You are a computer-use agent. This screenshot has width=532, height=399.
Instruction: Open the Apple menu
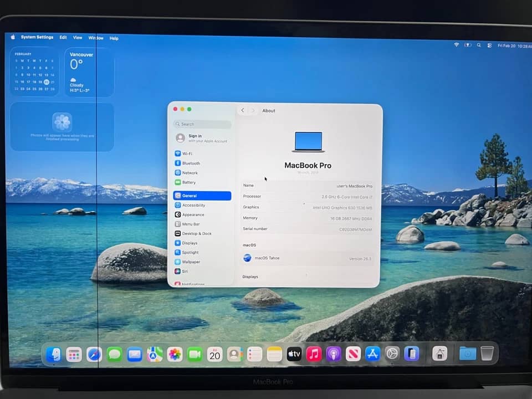click(x=13, y=37)
